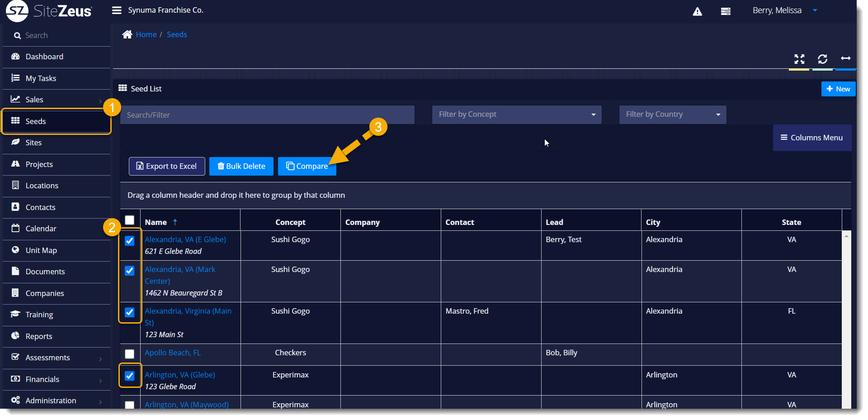The image size is (868, 420).
Task: Click in the Search/Filter input field
Action: (267, 115)
